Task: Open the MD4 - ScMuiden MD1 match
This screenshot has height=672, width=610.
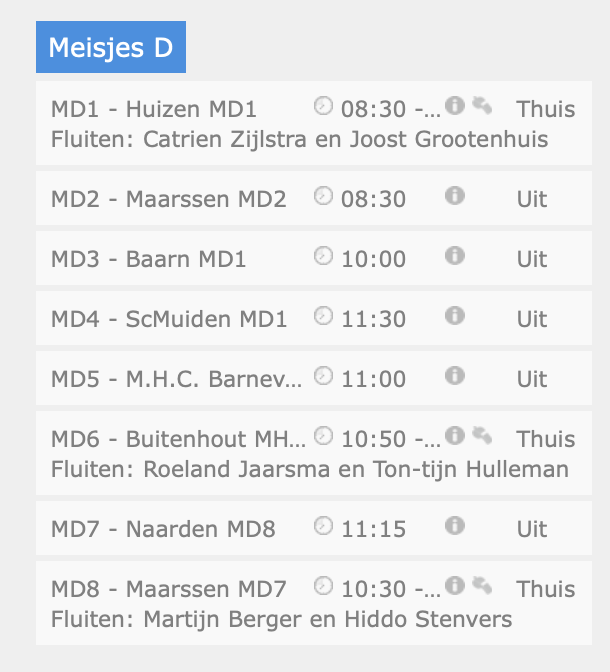Action: click(x=314, y=318)
